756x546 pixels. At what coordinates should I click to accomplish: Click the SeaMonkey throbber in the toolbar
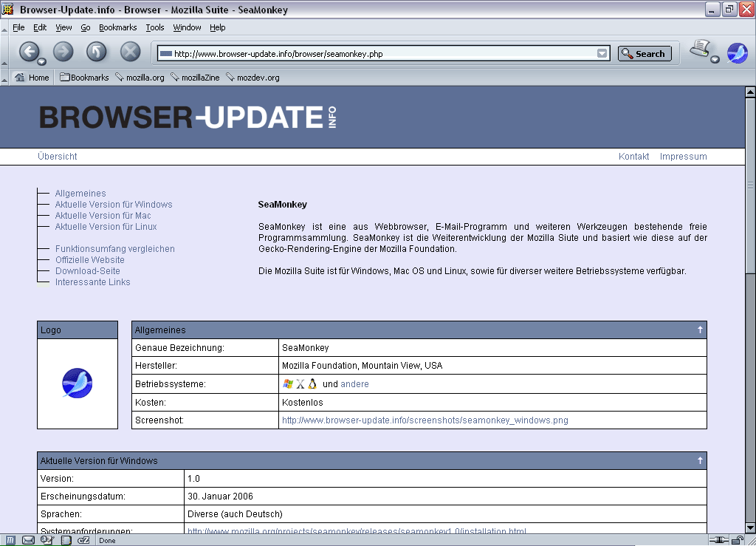pyautogui.click(x=738, y=53)
